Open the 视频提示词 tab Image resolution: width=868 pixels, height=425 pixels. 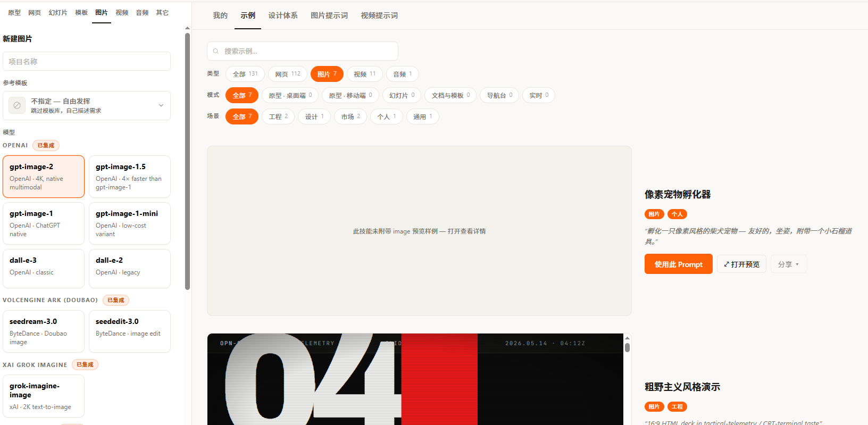[x=379, y=15]
